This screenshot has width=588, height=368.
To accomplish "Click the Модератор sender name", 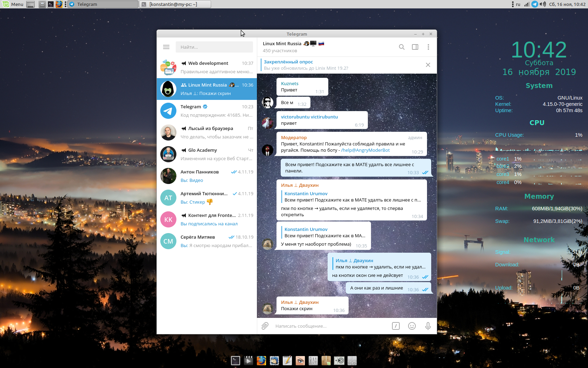I will pyautogui.click(x=294, y=137).
